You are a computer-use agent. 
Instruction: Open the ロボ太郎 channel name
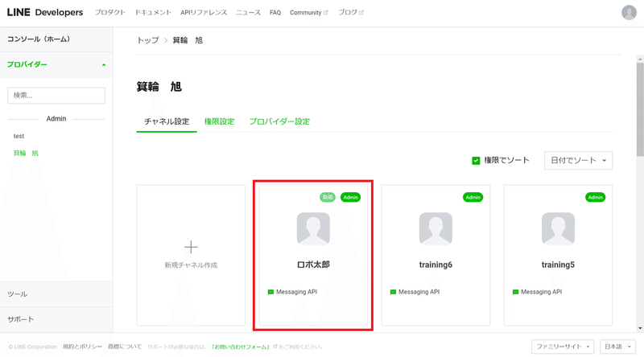click(313, 265)
